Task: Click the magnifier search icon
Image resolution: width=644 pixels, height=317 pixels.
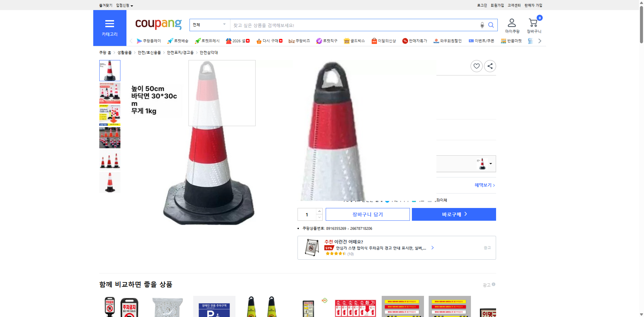Action: coord(491,25)
